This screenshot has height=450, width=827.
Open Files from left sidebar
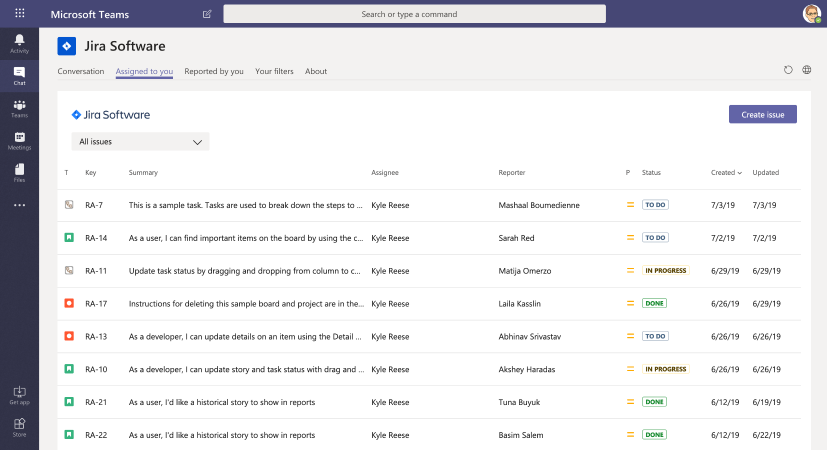pos(19,172)
